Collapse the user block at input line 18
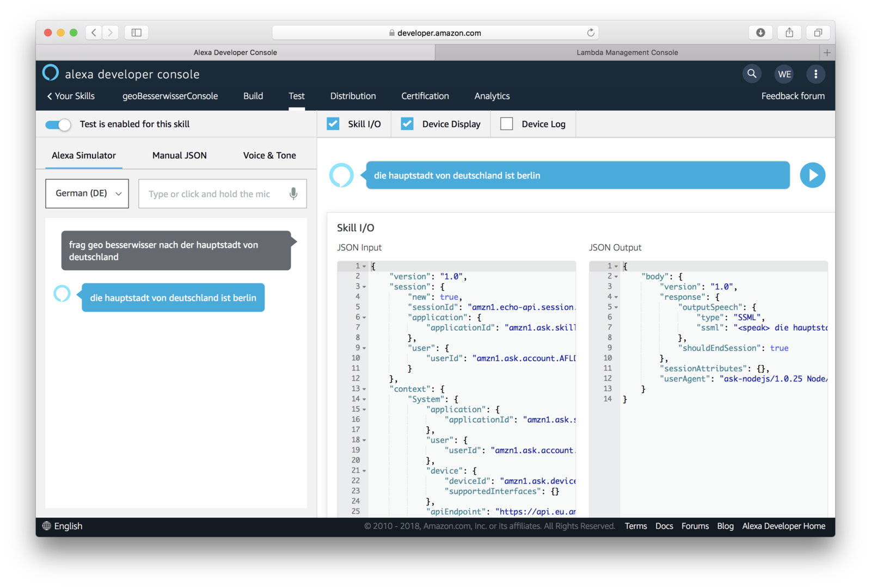 pyautogui.click(x=364, y=440)
